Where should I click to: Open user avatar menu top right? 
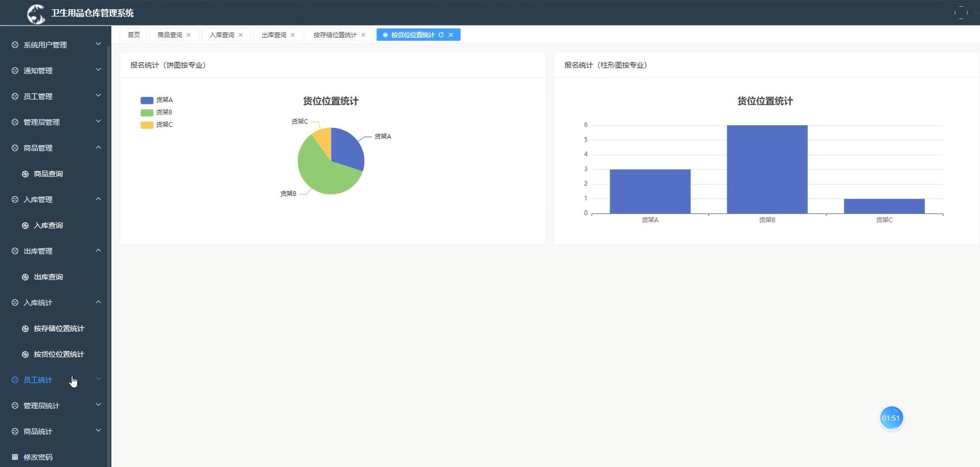(961, 13)
